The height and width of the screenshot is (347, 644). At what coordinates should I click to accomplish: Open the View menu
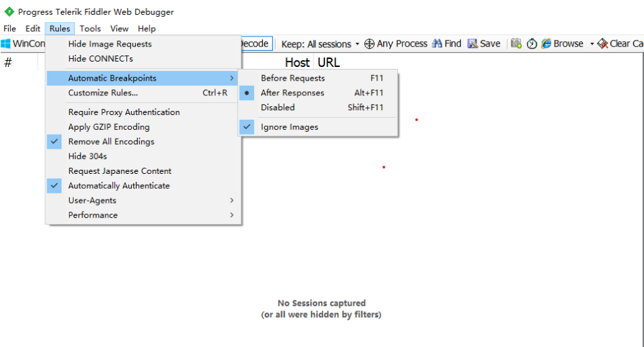[x=119, y=28]
